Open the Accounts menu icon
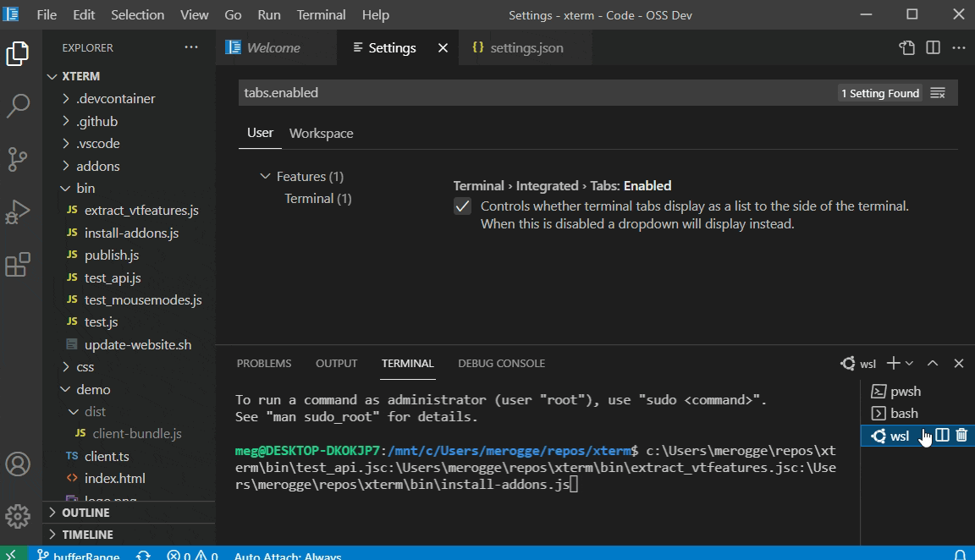The height and width of the screenshot is (560, 975). click(18, 464)
